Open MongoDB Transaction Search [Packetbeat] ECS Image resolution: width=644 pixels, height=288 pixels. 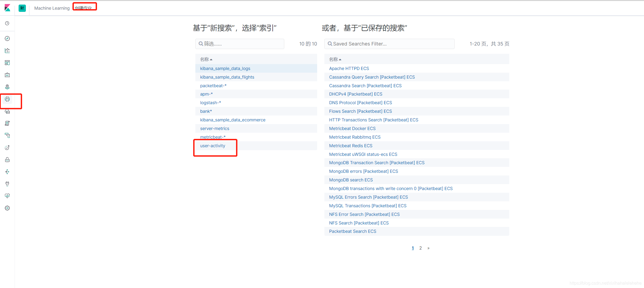pos(377,163)
